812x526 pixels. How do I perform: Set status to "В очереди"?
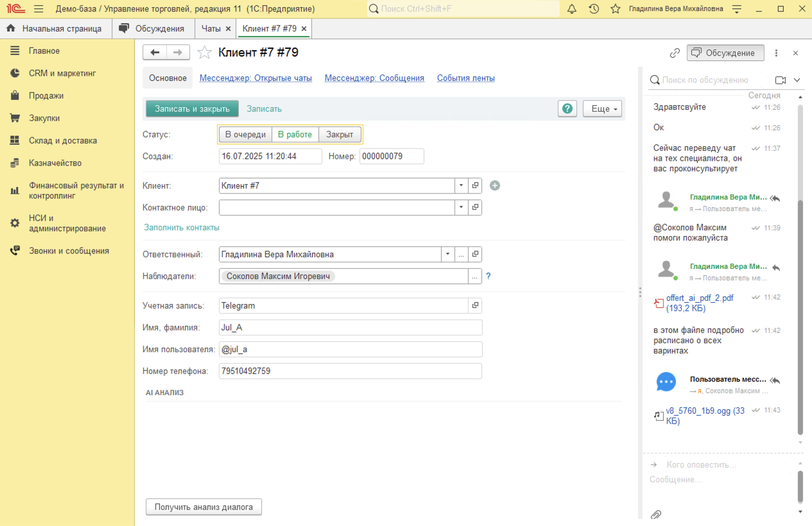point(245,135)
